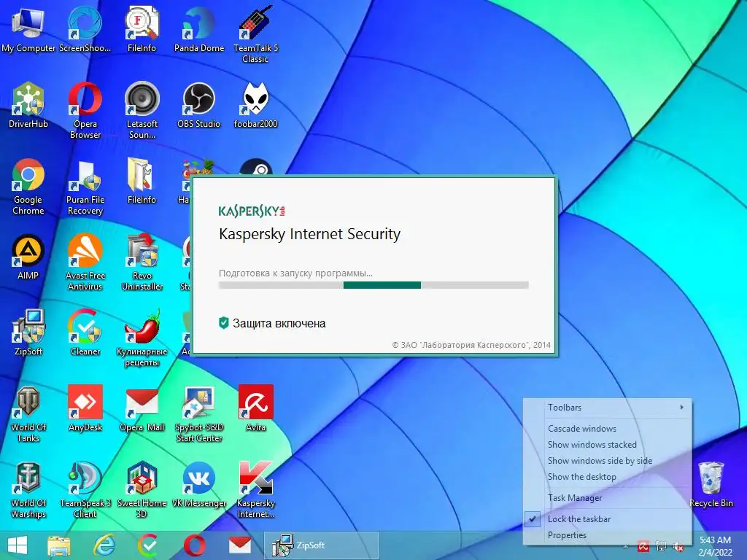
Task: Select the World Of Tanks icon
Action: [28, 413]
